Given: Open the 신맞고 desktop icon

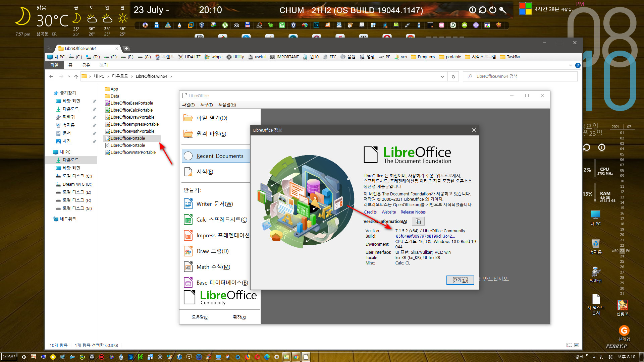Looking at the screenshot, I should point(623,308).
